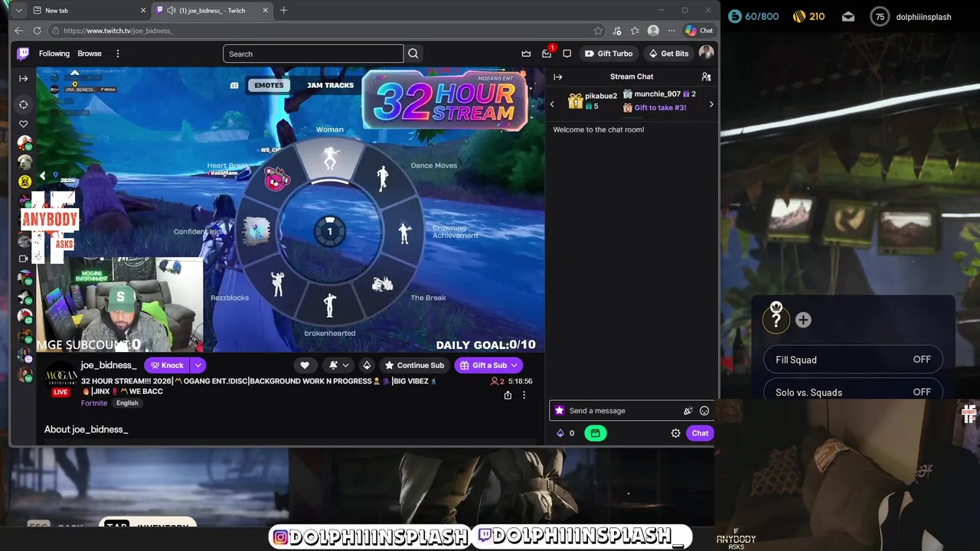This screenshot has width=980, height=551.
Task: Open the emote picker smiley
Action: tap(704, 411)
